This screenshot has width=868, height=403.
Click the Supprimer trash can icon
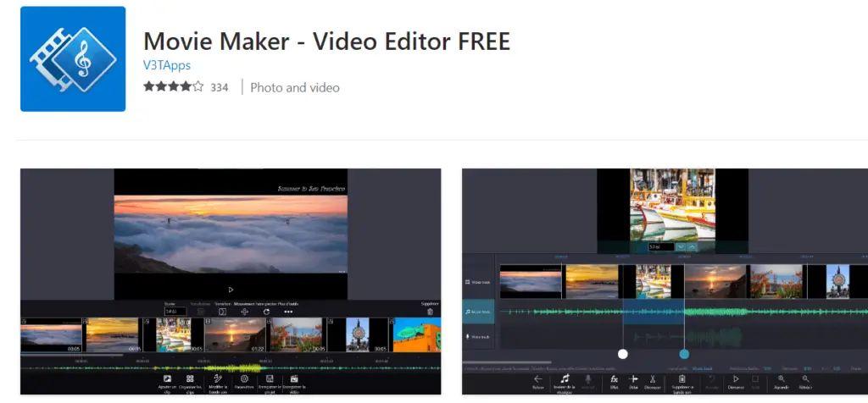(x=430, y=312)
